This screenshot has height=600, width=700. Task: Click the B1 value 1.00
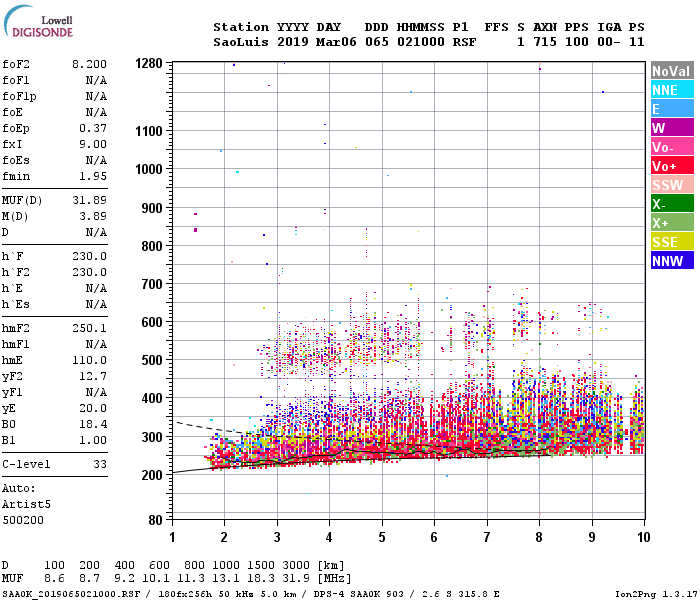[93, 440]
